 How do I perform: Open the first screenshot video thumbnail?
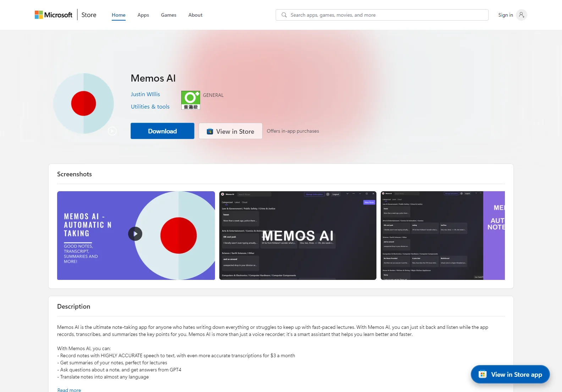point(136,236)
